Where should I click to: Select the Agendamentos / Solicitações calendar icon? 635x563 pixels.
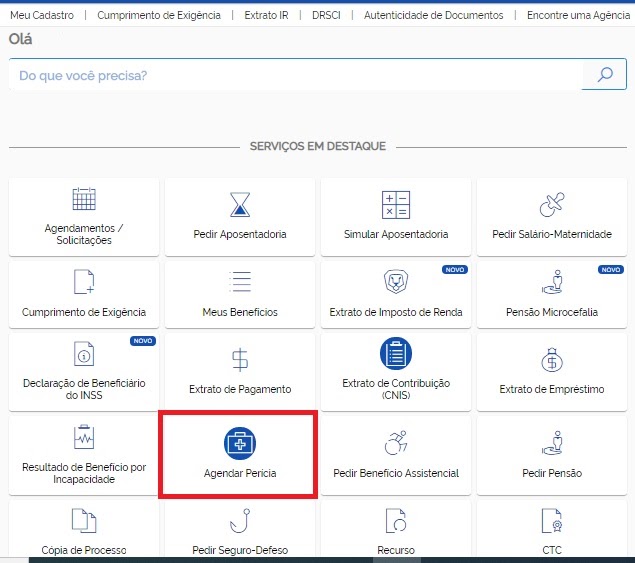click(x=84, y=199)
